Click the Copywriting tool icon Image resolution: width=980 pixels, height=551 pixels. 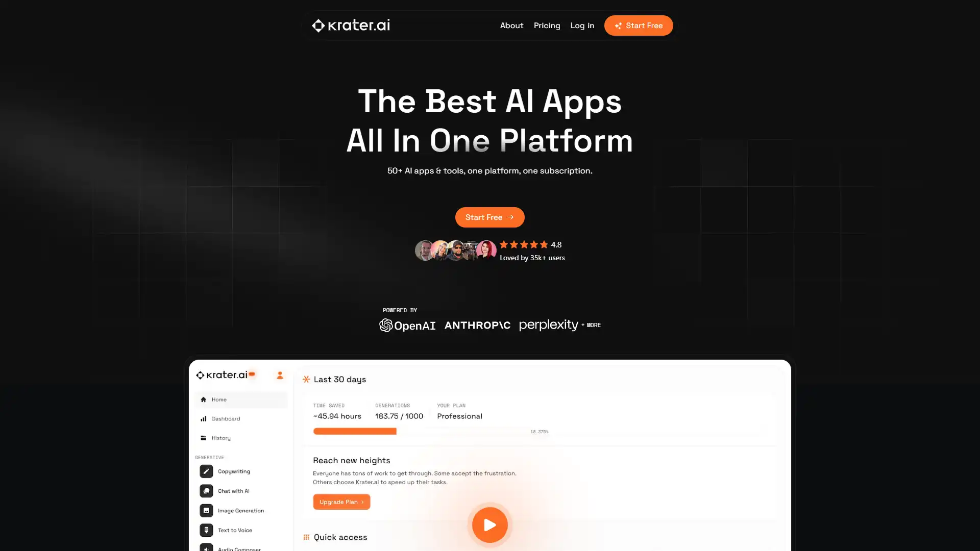point(207,471)
